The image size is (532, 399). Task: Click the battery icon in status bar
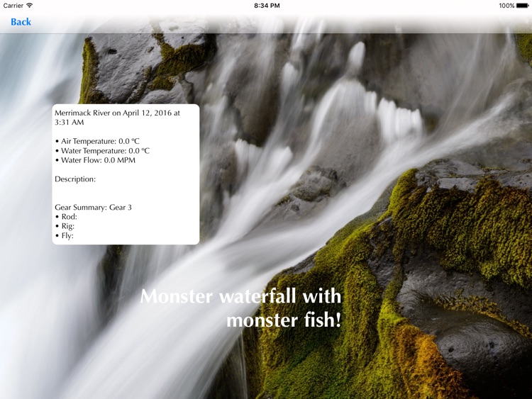tap(523, 6)
